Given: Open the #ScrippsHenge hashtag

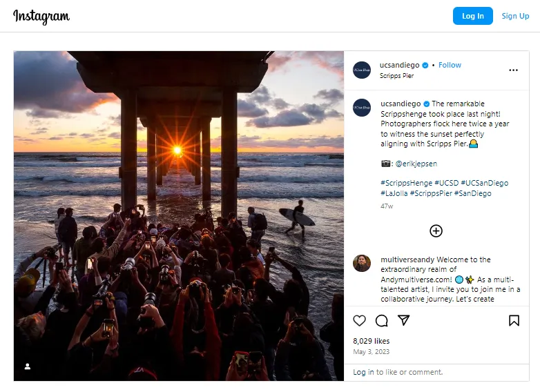Looking at the screenshot, I should (406, 183).
